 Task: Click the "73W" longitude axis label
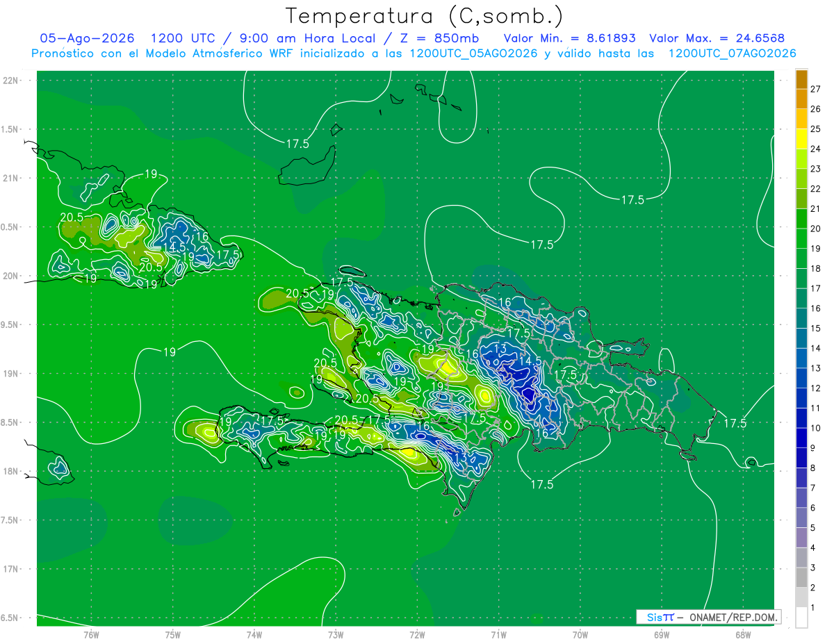(x=336, y=634)
